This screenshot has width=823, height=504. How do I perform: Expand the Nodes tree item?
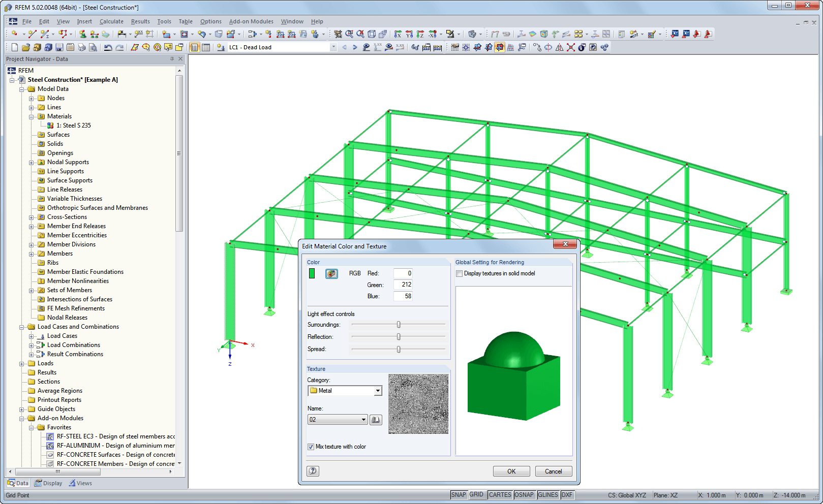click(31, 99)
